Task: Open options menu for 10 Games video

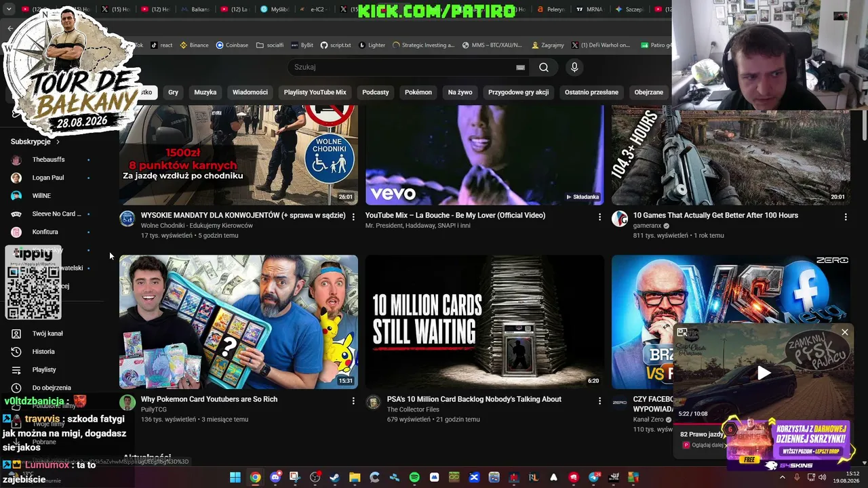Action: point(846,217)
